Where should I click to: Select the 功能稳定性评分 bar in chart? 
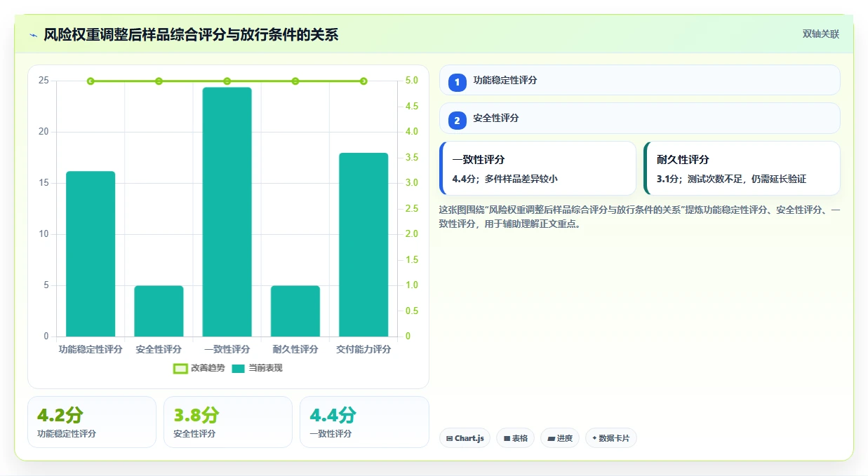coord(91,254)
